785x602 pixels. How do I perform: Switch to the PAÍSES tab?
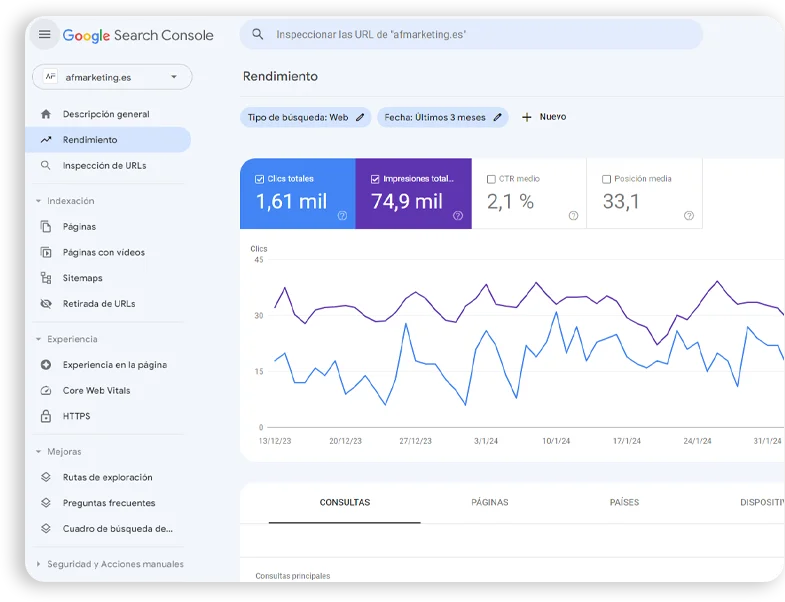624,502
